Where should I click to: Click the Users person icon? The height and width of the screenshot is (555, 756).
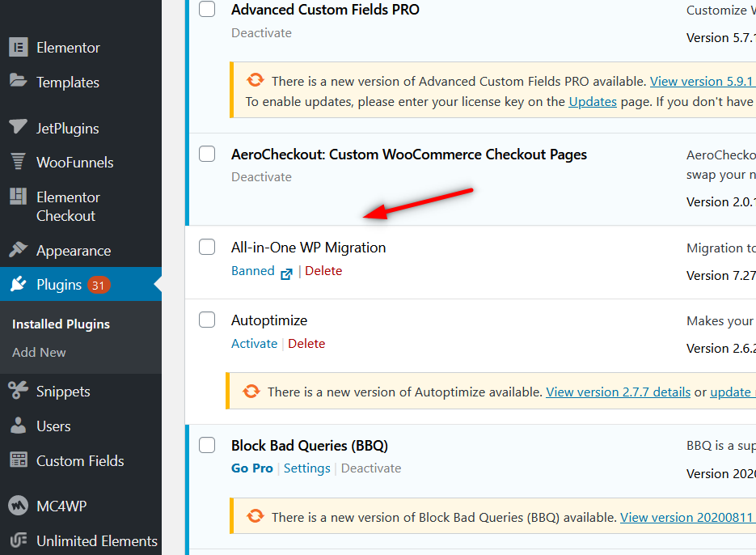(x=19, y=426)
